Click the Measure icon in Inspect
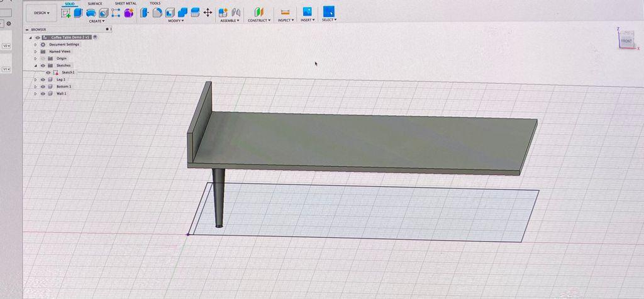 pos(285,13)
